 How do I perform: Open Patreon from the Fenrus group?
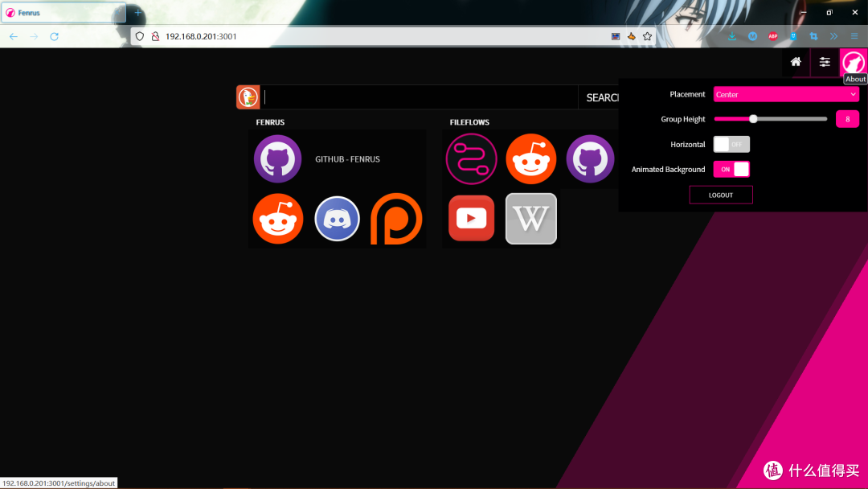pos(396,218)
